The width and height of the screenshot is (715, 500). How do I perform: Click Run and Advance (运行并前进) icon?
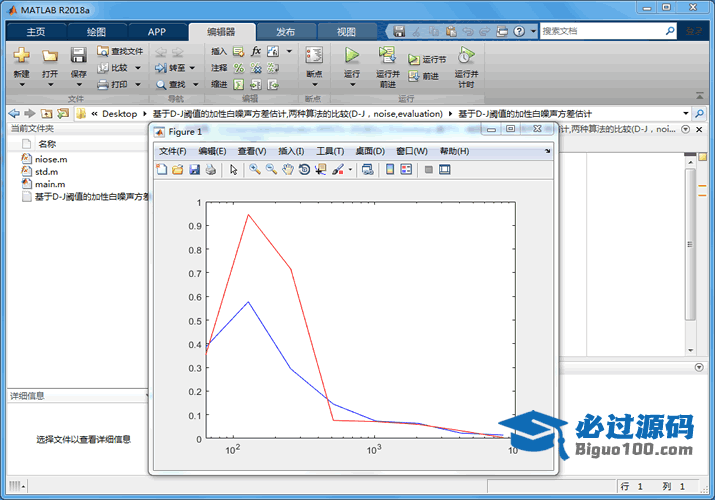tap(387, 55)
